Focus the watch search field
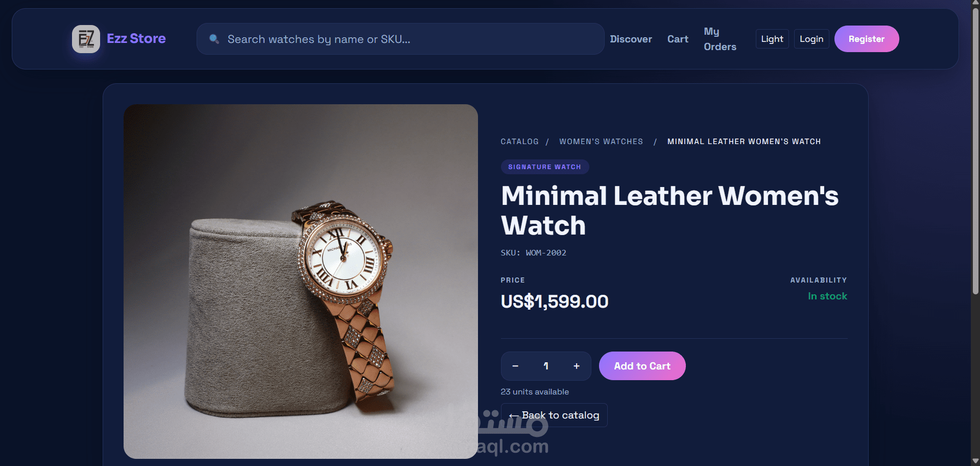The width and height of the screenshot is (980, 466). click(x=400, y=39)
